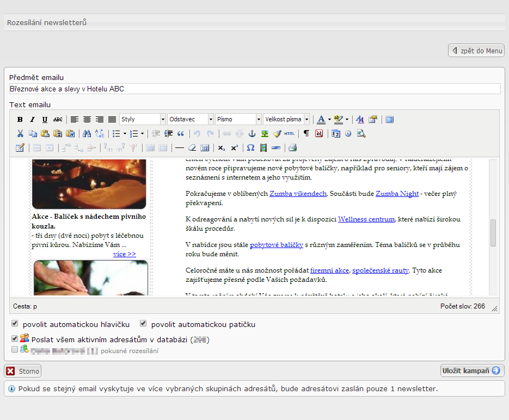Align text left
Viewport: 509px width, 420px height.
click(x=75, y=119)
